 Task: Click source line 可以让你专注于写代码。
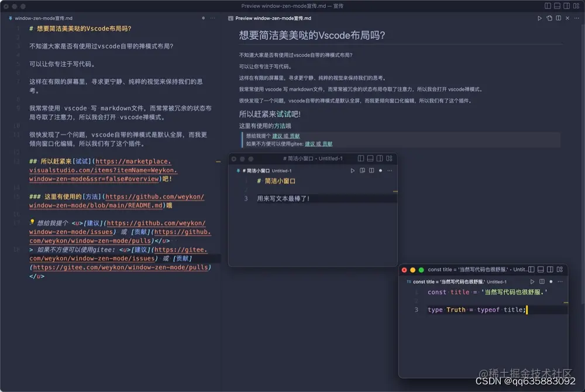pos(63,64)
